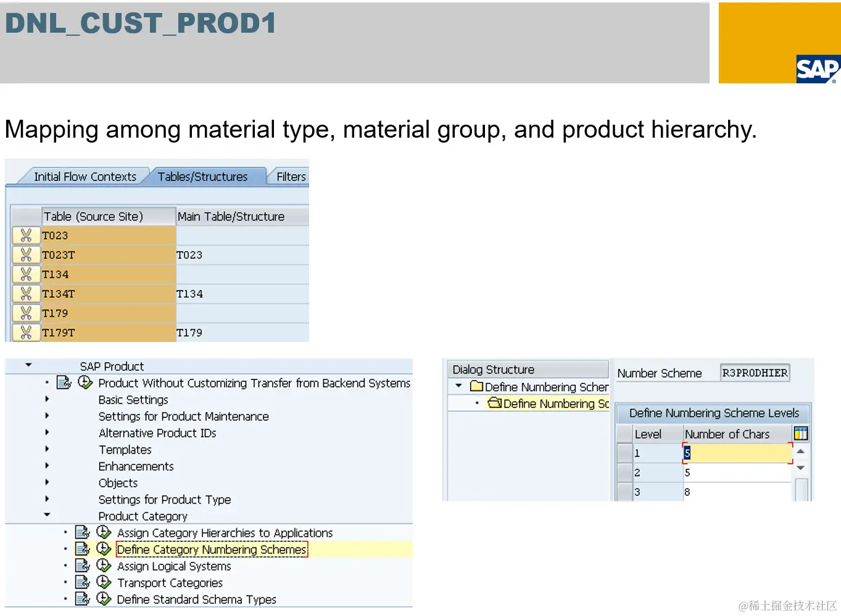Execute activity icon for Define Category Numbering Schemes
This screenshot has width=841, height=616.
coord(104,549)
